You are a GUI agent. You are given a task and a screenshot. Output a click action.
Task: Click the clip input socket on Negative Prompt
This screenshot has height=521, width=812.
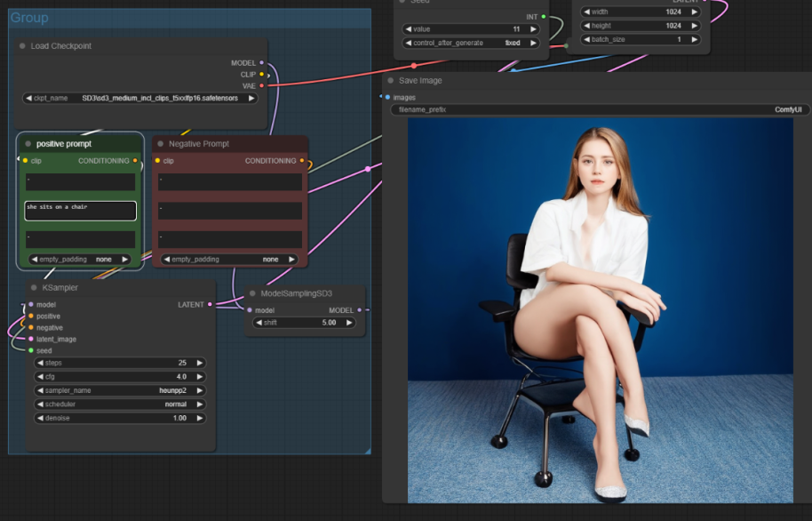click(x=157, y=161)
